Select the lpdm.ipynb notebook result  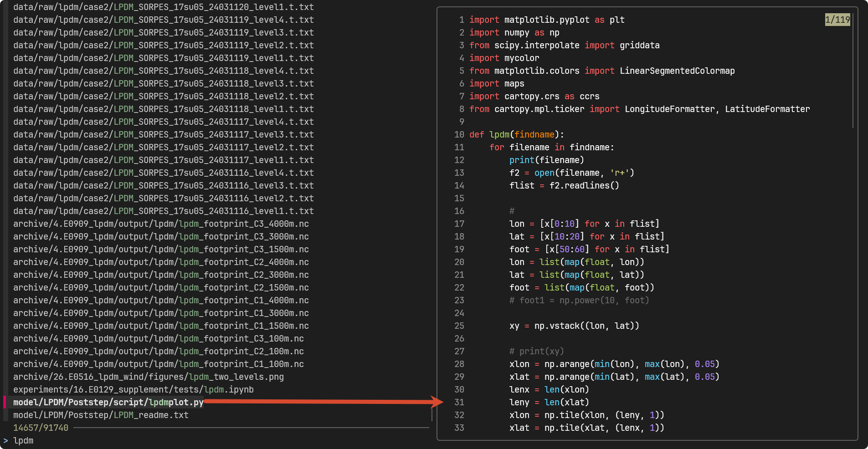(x=134, y=389)
